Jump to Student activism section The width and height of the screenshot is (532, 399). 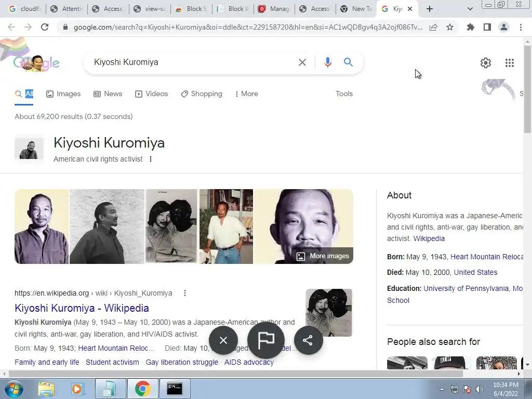click(x=112, y=362)
